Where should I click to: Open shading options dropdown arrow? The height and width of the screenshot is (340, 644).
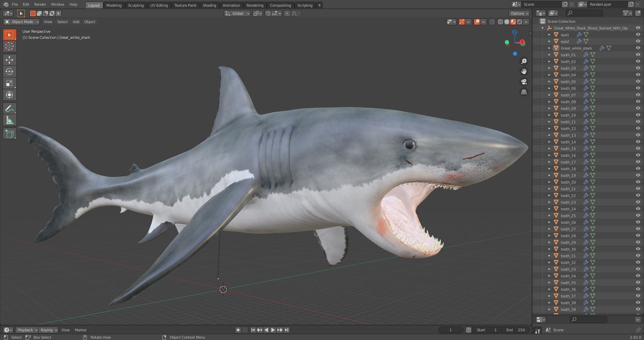click(x=526, y=22)
